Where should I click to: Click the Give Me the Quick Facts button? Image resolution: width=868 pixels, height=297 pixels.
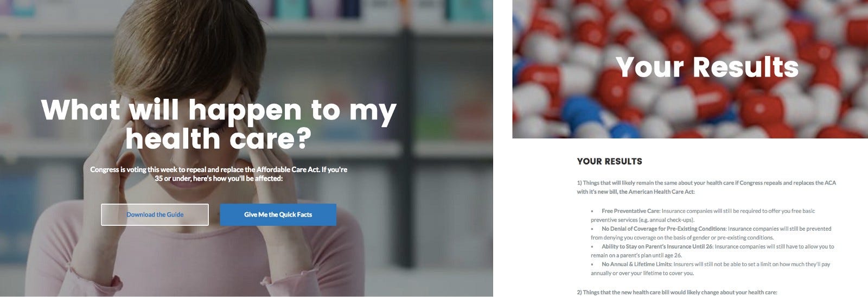(x=278, y=214)
